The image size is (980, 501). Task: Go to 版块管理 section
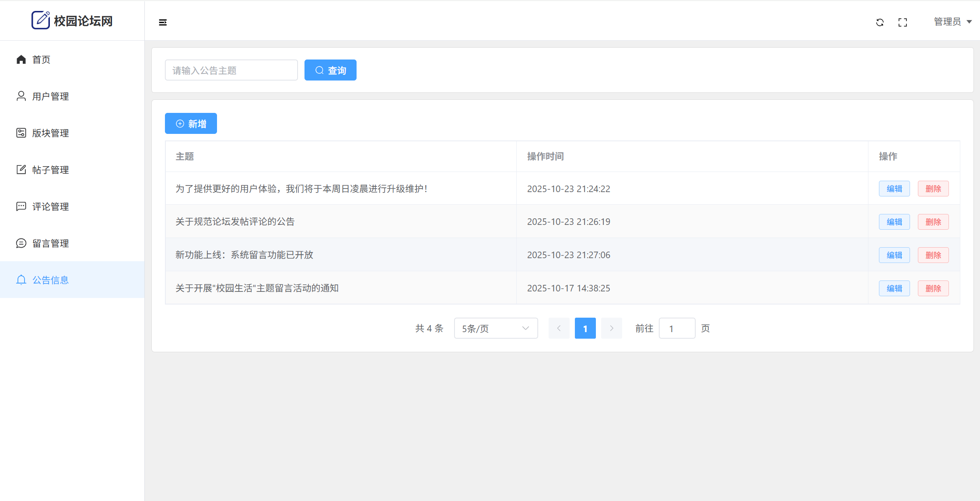[50, 133]
